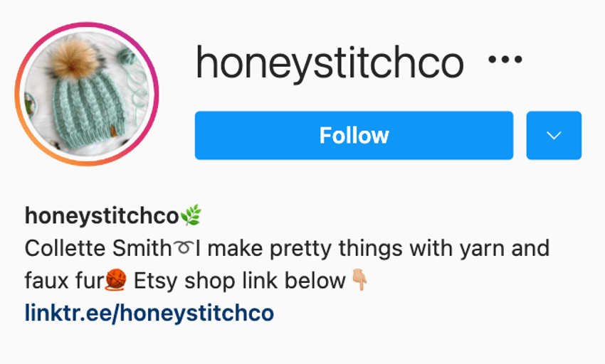Select the large honeystitchco username heading
This screenshot has height=364, width=605.
pos(330,63)
